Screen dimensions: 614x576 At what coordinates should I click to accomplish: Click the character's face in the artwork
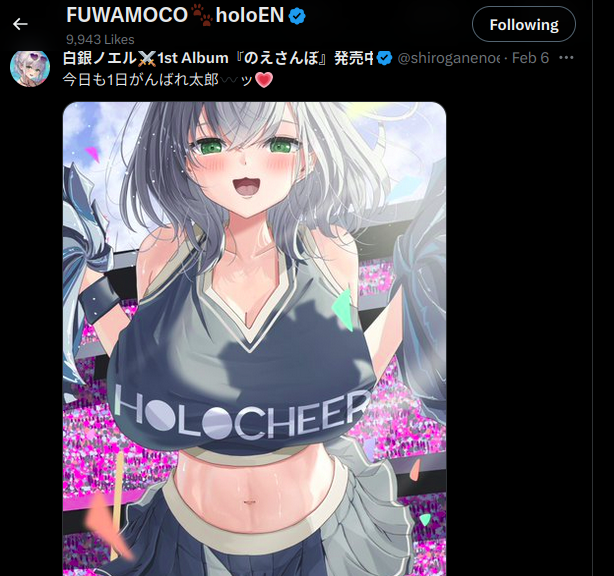tap(246, 166)
